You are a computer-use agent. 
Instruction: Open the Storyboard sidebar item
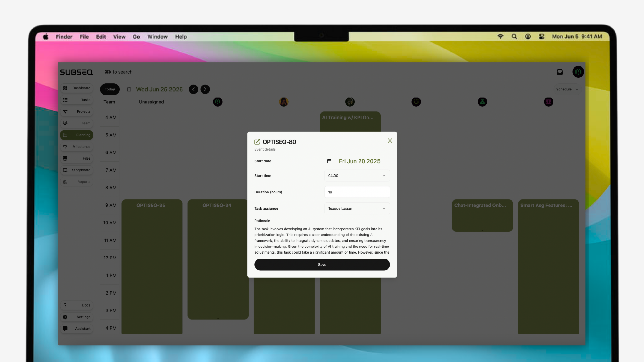77,170
